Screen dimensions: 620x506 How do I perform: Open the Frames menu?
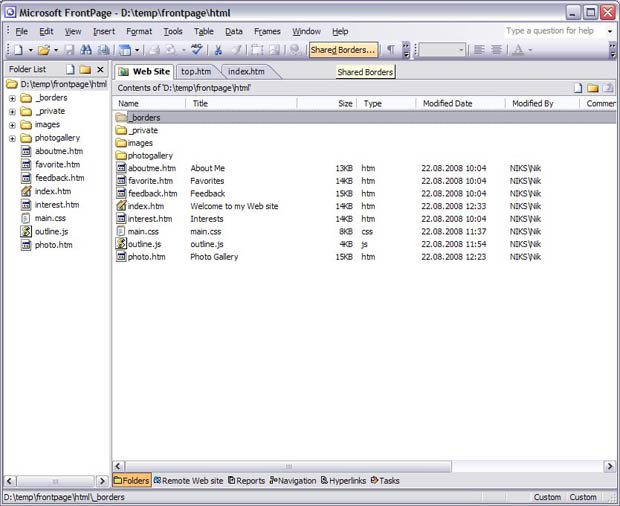tap(267, 31)
